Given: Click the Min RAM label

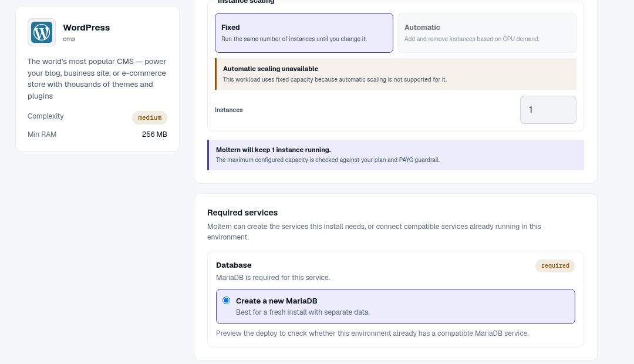Looking at the screenshot, I should click(x=42, y=134).
